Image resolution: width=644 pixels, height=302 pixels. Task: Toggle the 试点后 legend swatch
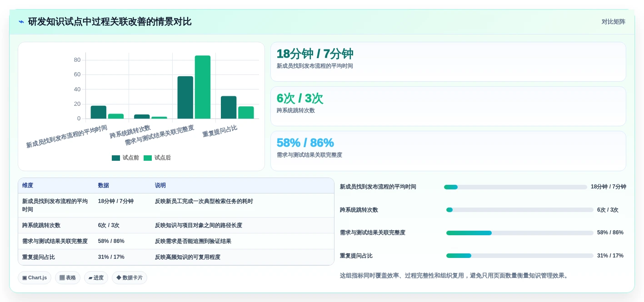148,158
